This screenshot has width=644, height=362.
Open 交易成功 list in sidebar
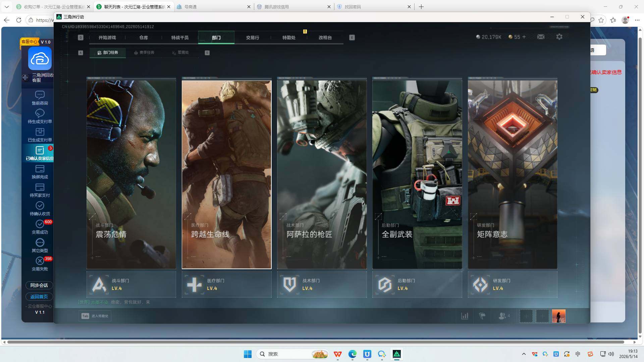coord(40,227)
